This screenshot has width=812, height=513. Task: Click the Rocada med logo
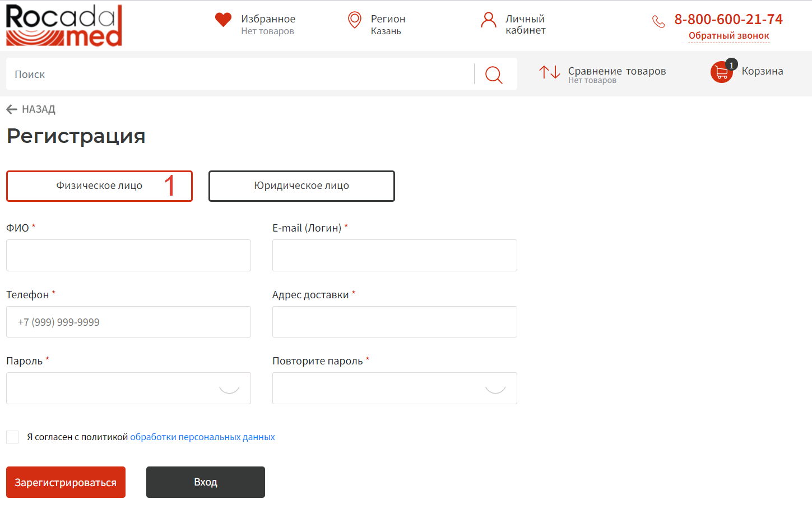(x=64, y=25)
